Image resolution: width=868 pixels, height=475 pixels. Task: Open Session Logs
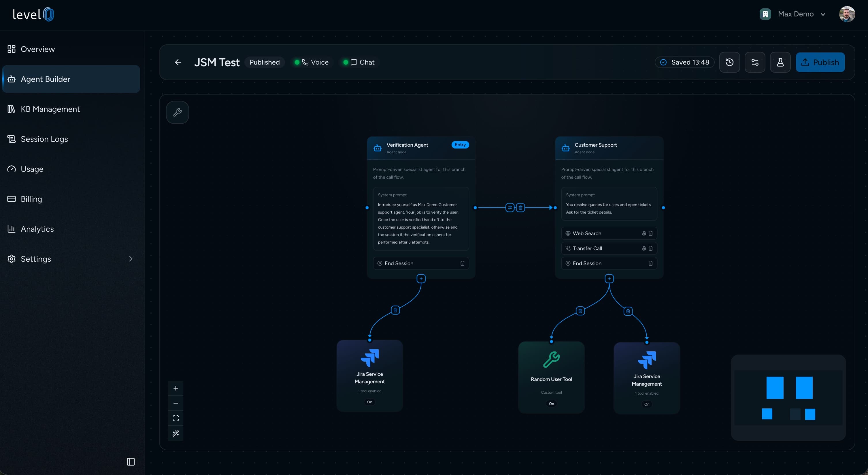(x=71, y=139)
